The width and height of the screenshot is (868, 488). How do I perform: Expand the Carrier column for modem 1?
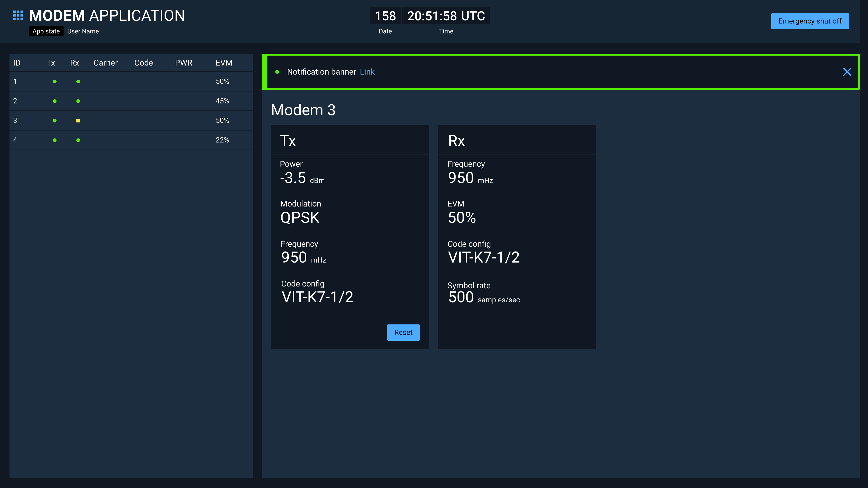pos(106,81)
